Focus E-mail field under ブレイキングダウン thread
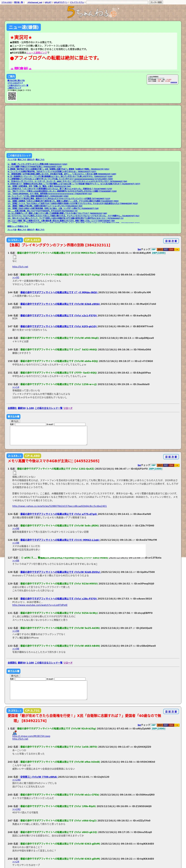186x868 pixels. pyautogui.click(x=70, y=425)
